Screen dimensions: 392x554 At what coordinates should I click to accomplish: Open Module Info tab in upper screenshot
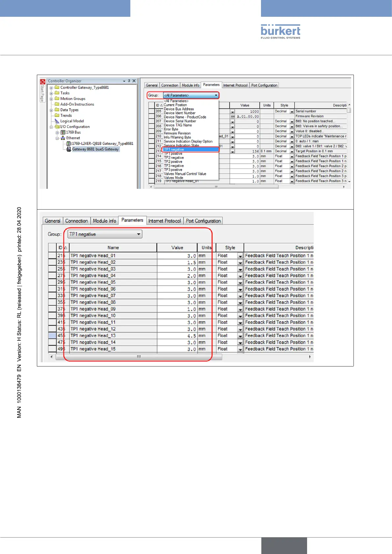click(191, 85)
